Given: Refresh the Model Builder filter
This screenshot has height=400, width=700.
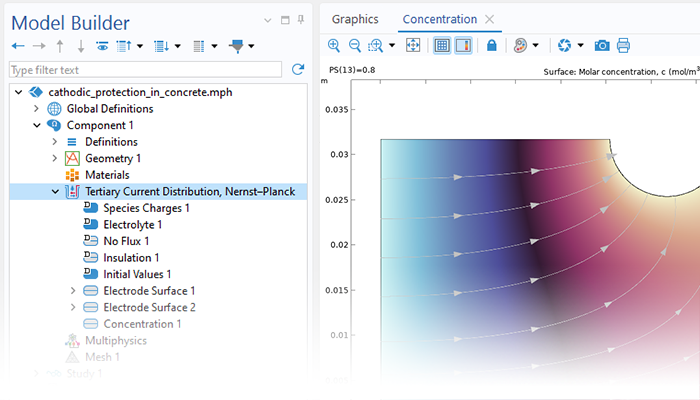Looking at the screenshot, I should [x=297, y=70].
